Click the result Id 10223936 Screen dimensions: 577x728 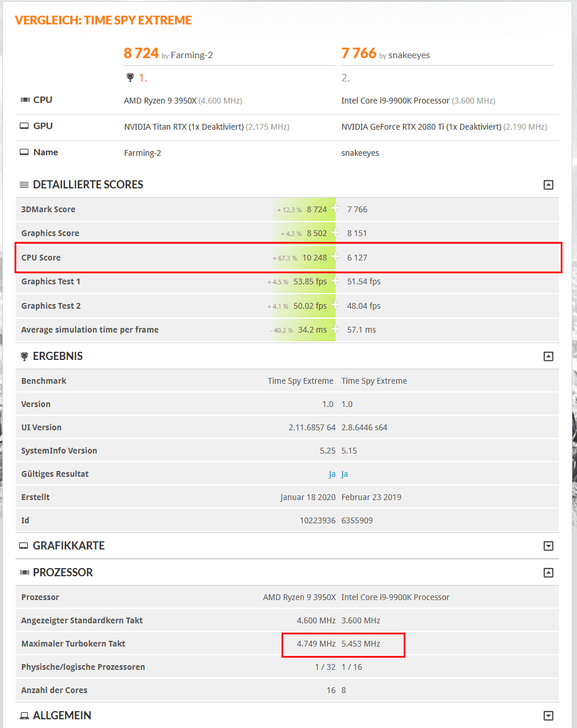318,520
